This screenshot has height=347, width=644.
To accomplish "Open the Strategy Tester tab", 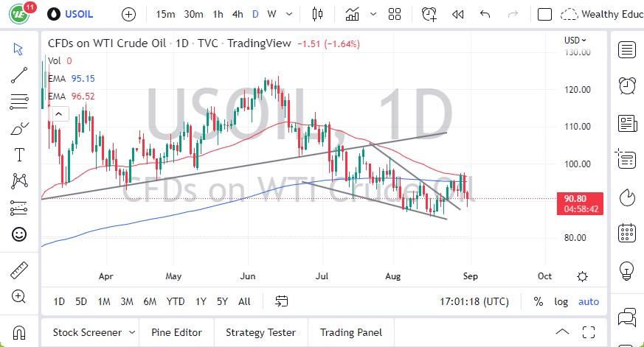I will pos(260,332).
